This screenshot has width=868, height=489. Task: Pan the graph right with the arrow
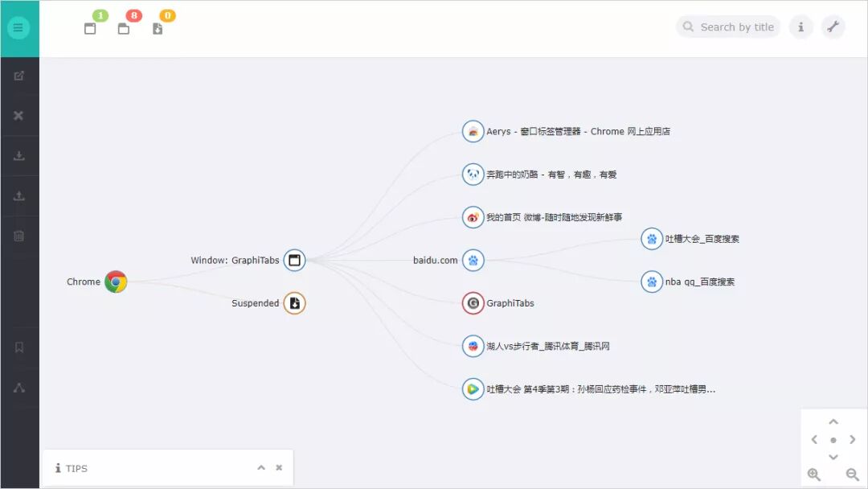coord(853,440)
